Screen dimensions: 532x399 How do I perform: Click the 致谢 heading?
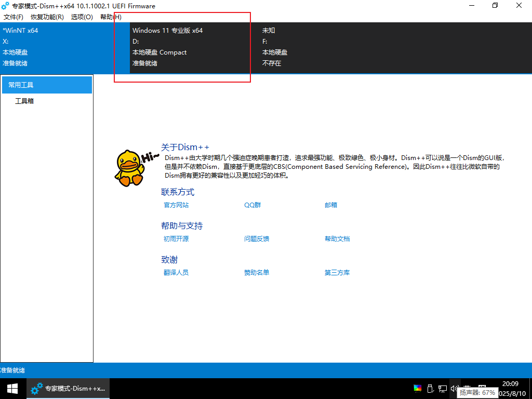click(x=169, y=260)
